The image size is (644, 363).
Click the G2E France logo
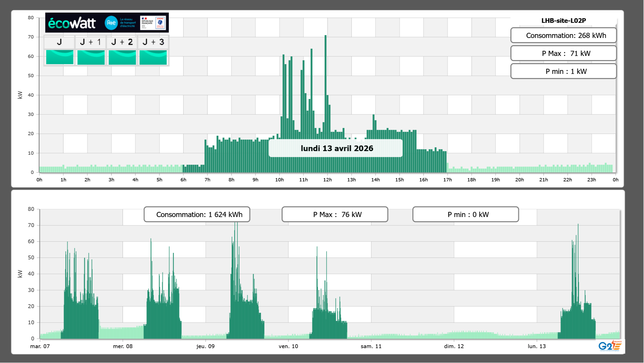tap(610, 346)
